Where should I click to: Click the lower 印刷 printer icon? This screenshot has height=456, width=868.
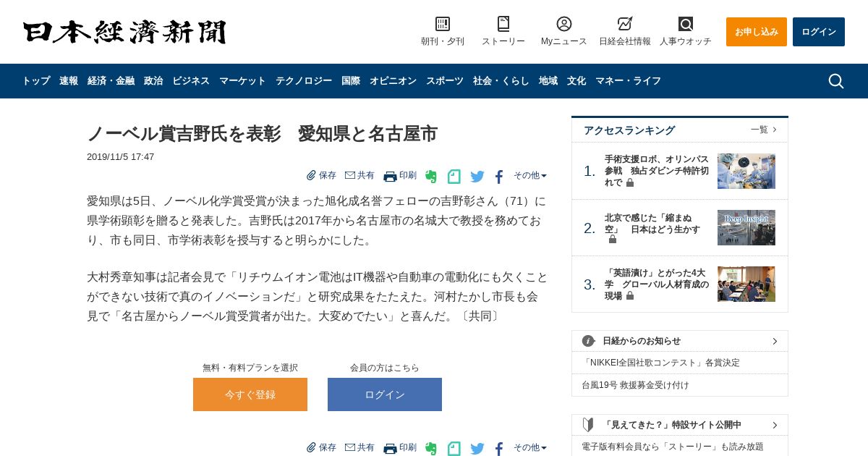click(390, 448)
